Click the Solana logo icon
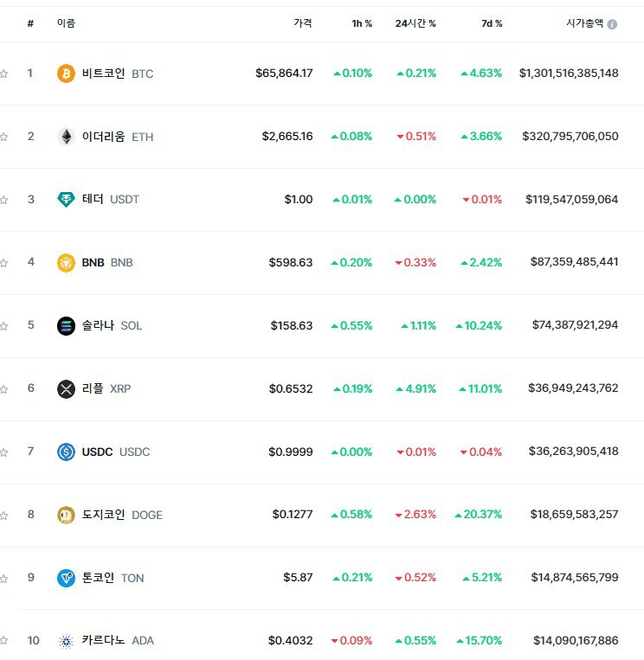 (x=66, y=326)
